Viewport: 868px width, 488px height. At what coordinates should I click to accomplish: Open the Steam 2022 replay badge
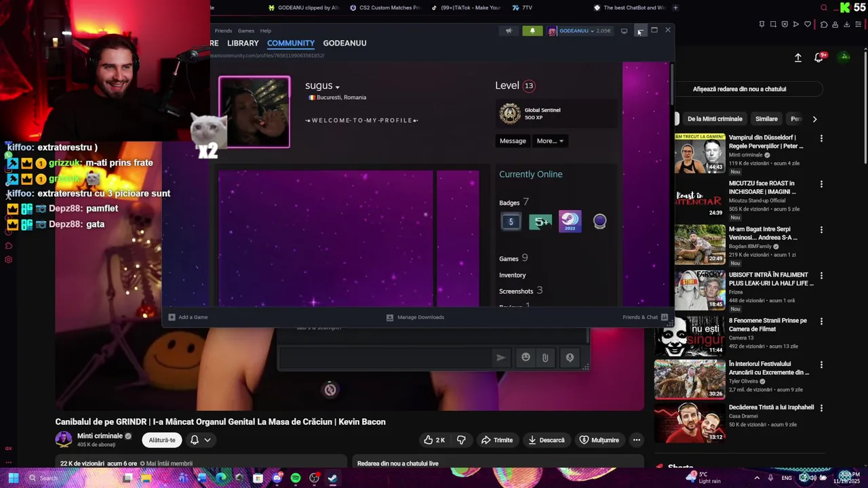(x=570, y=222)
